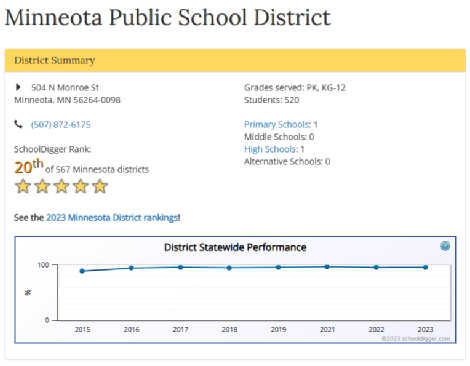The height and width of the screenshot is (366, 470).
Task: Select the 2018 data point on chart
Action: 229,268
